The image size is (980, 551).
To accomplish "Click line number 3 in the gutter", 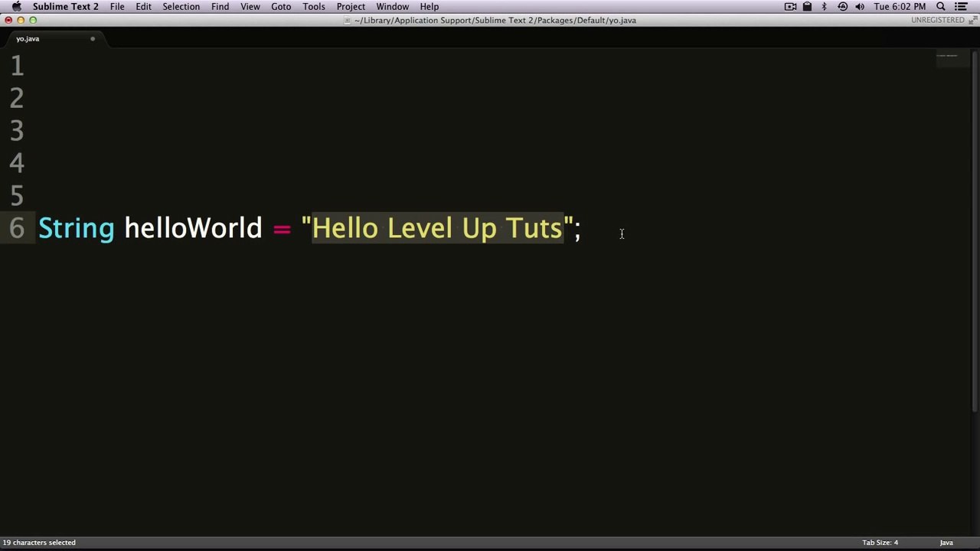I will (x=17, y=131).
